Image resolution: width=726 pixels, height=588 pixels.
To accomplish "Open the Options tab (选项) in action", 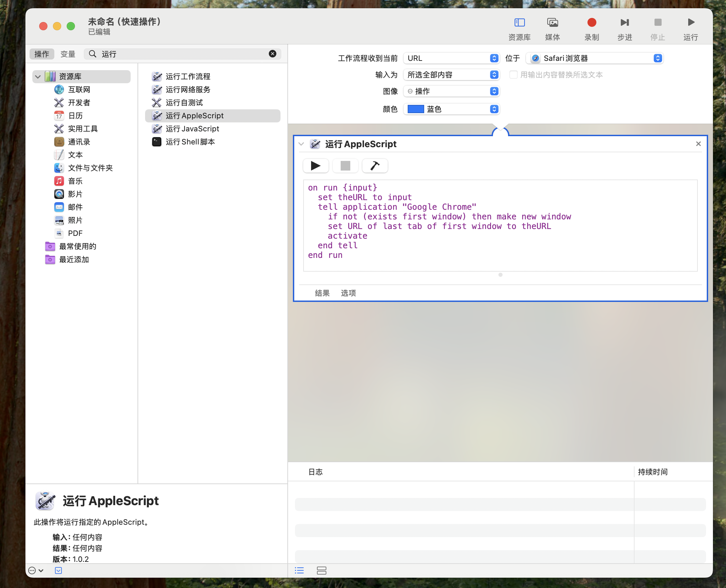I will tap(348, 293).
